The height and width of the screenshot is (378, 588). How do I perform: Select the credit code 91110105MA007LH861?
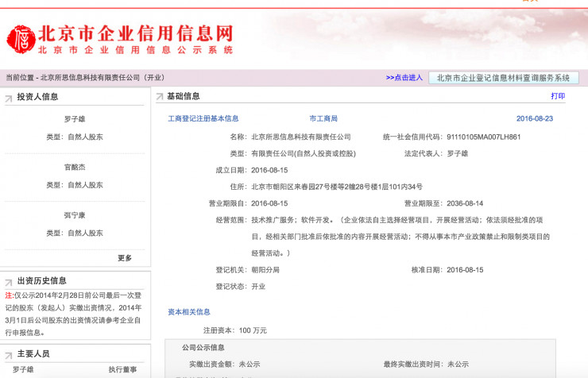tap(484, 137)
